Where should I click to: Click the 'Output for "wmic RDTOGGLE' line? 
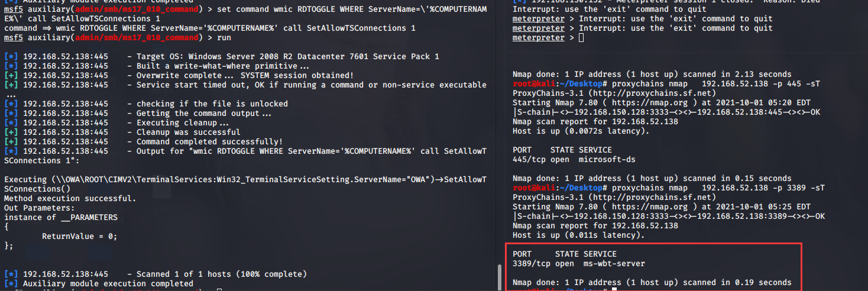[245, 156]
